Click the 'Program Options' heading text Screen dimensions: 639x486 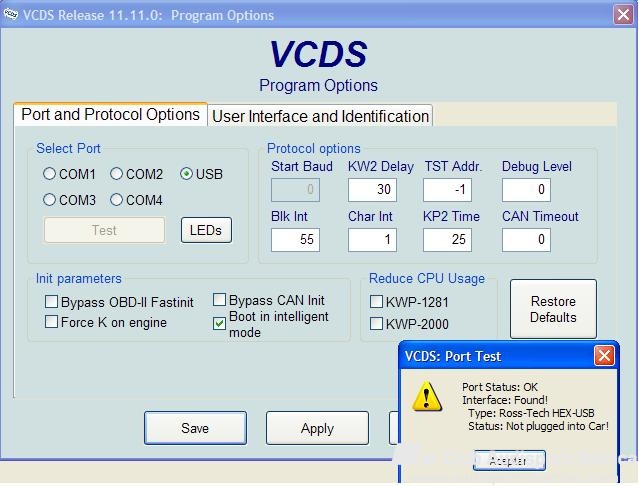(x=318, y=86)
